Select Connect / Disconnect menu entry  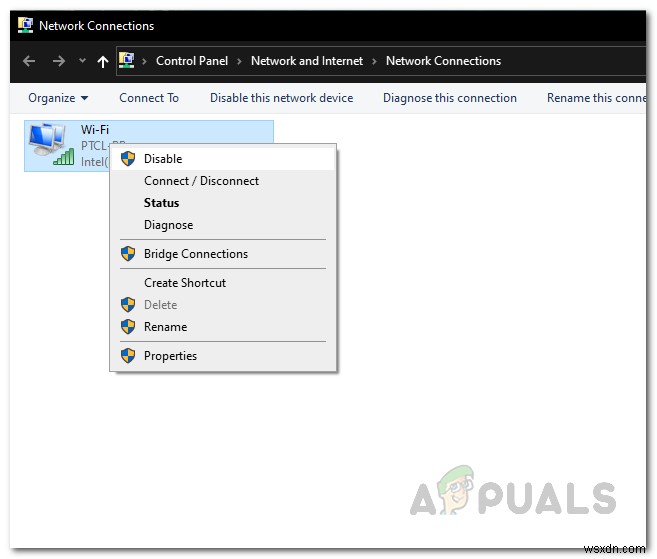(223, 181)
